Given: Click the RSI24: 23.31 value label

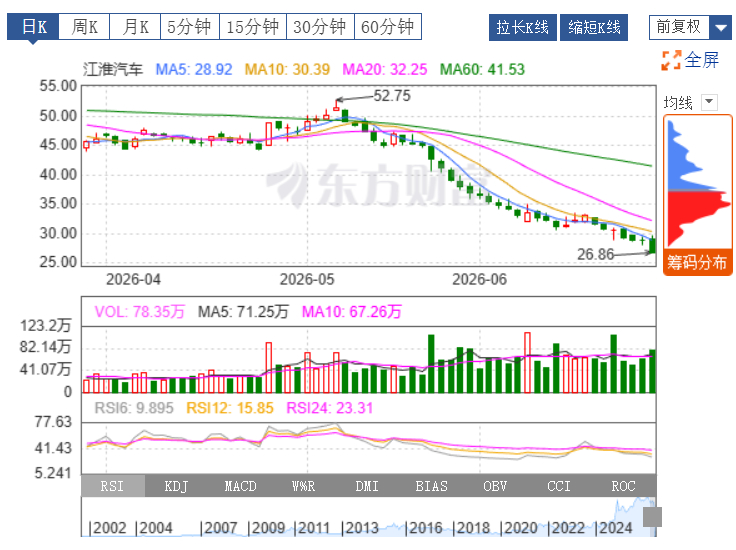Looking at the screenshot, I should 330,408.
